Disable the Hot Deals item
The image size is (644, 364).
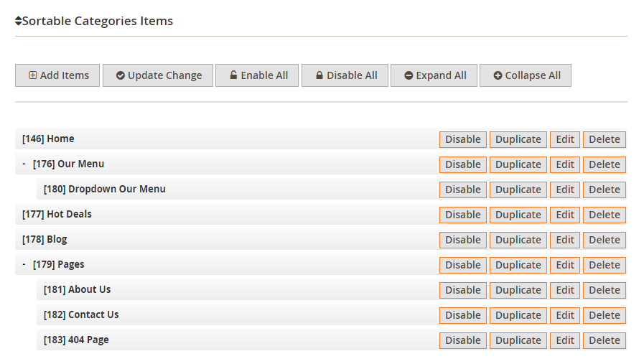pos(462,215)
